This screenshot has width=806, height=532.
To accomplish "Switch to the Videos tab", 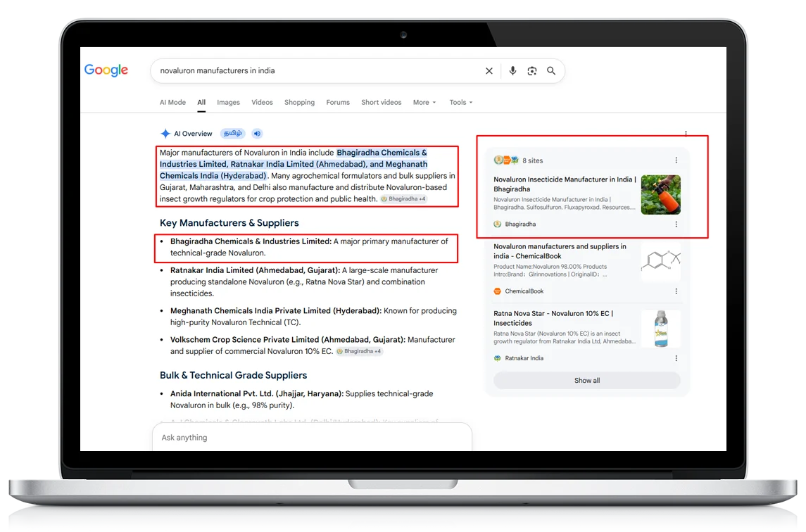I will point(262,102).
